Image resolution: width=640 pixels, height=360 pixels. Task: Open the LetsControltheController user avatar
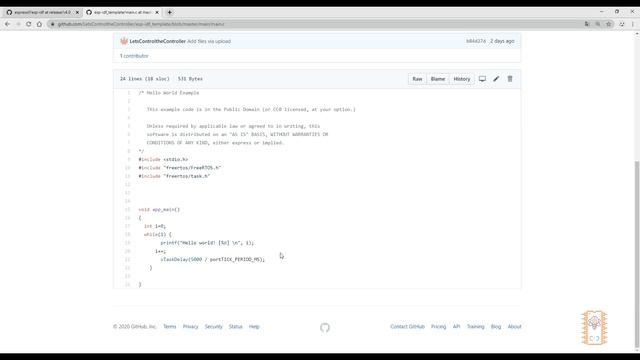click(x=124, y=41)
